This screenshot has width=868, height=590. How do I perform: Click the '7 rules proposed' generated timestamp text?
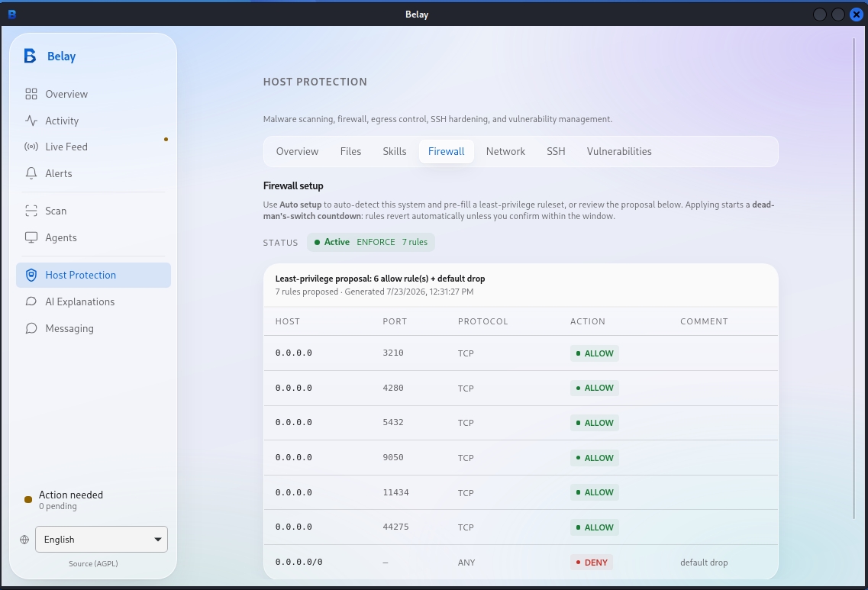(374, 292)
